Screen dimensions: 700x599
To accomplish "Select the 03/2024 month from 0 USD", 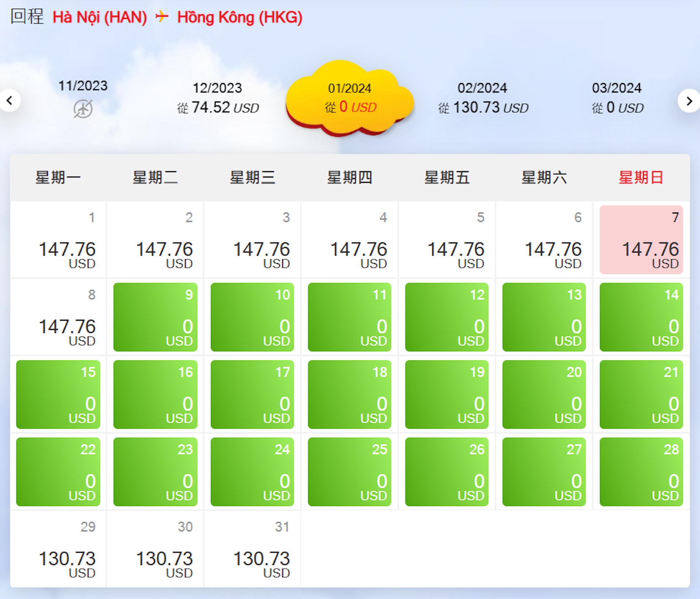I will coord(617,98).
